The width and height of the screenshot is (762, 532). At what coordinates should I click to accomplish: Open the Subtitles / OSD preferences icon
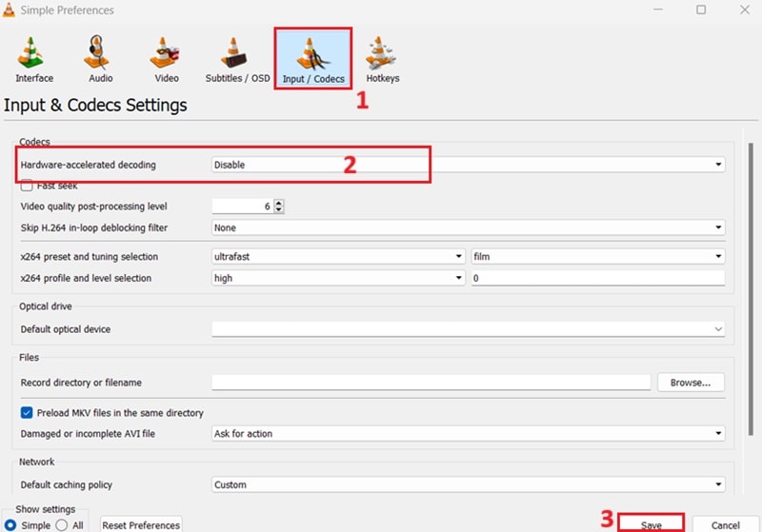pos(237,58)
